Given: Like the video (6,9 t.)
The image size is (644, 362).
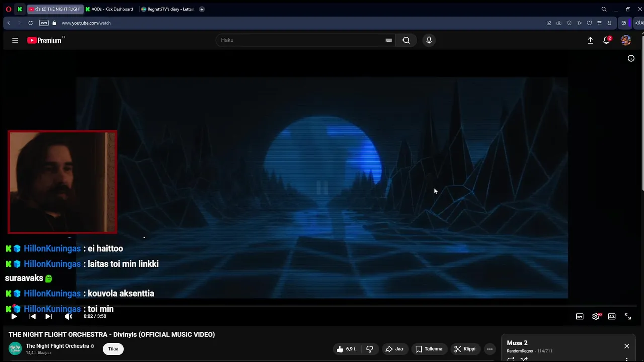Looking at the screenshot, I should coord(347,349).
